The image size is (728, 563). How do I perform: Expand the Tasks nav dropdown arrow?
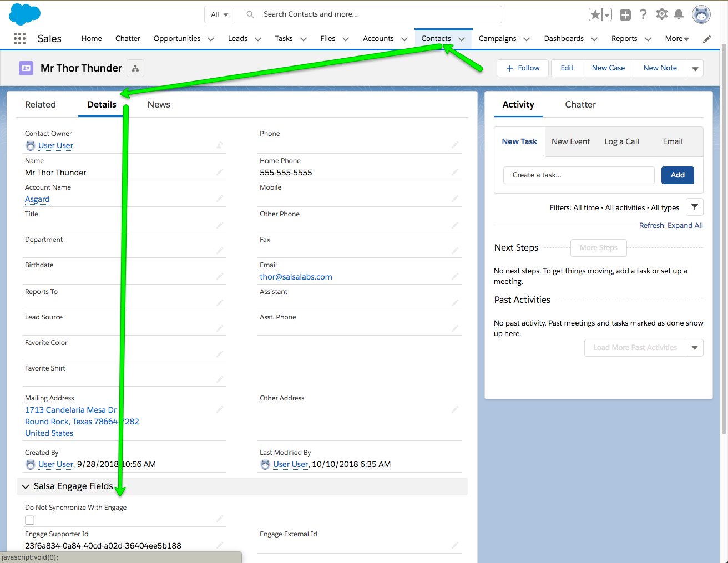[304, 39]
